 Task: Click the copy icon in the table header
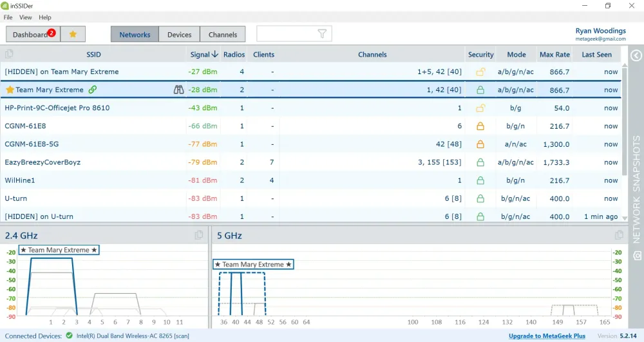pos(10,55)
